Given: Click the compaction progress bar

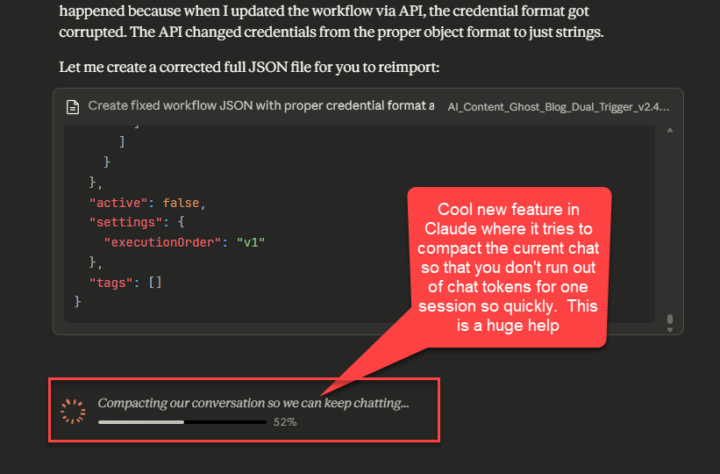Looking at the screenshot, I should [x=182, y=422].
